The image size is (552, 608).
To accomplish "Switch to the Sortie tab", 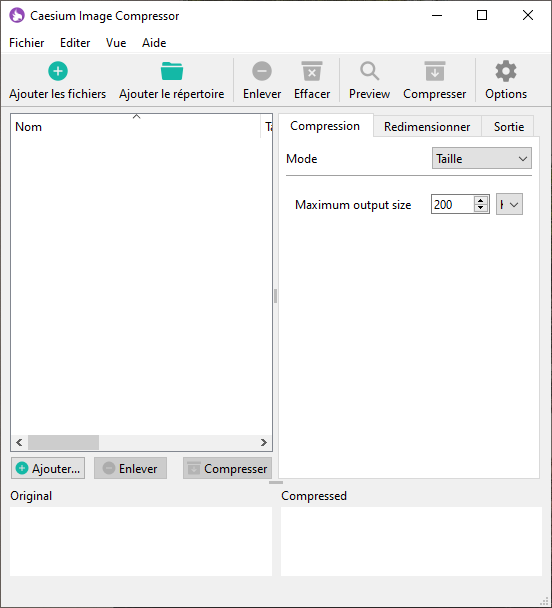I will [509, 127].
